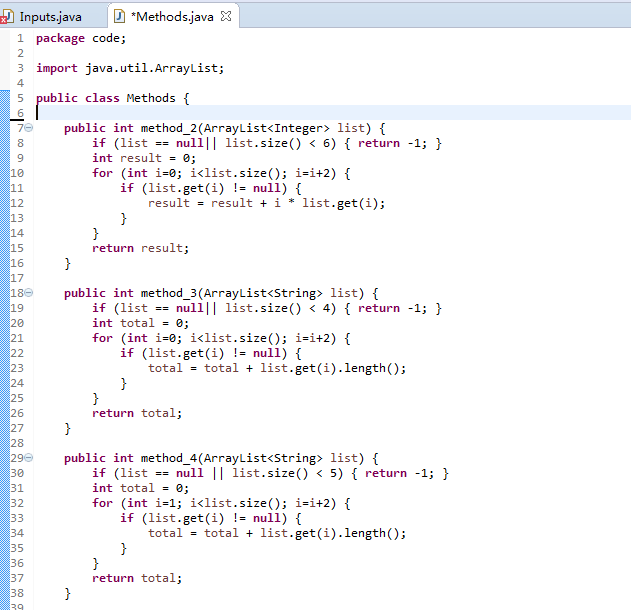Click 'list.size() < 5' condition on line 30

point(287,473)
